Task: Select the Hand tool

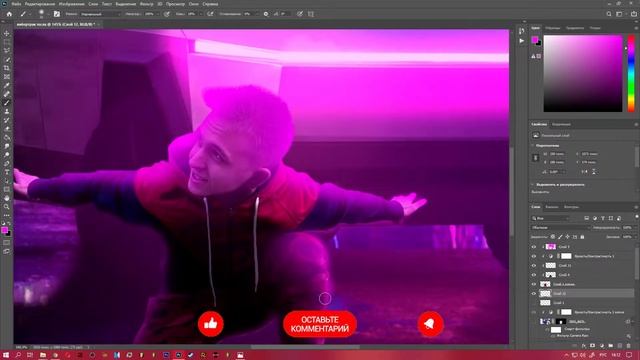Action: tap(7, 198)
